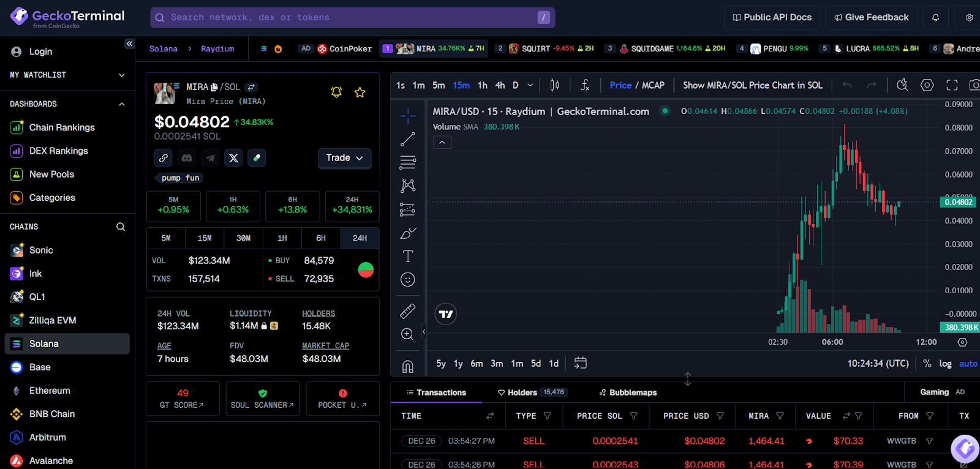The image size is (980, 469).
Task: Select the brush drawing tool
Action: [x=407, y=233]
